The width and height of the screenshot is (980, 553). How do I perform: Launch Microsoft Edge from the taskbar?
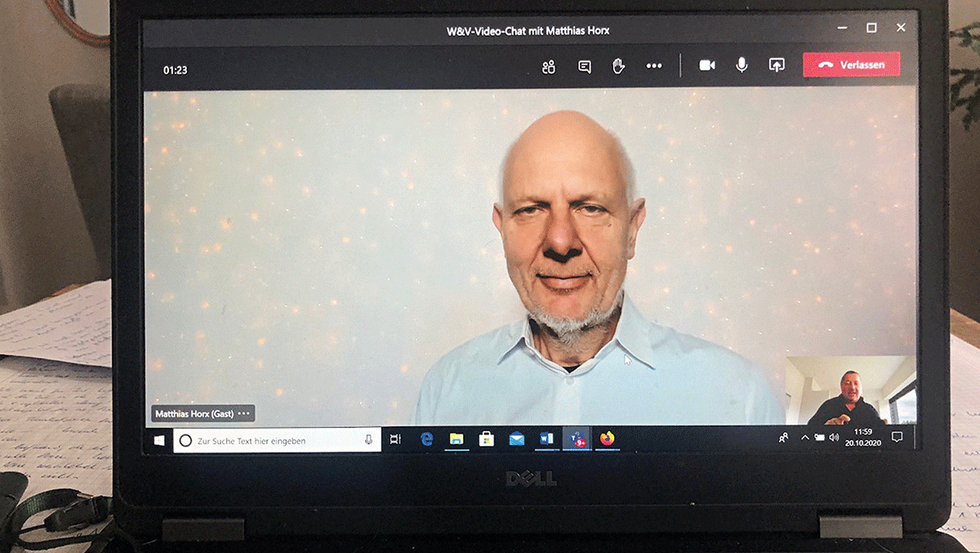click(x=426, y=439)
